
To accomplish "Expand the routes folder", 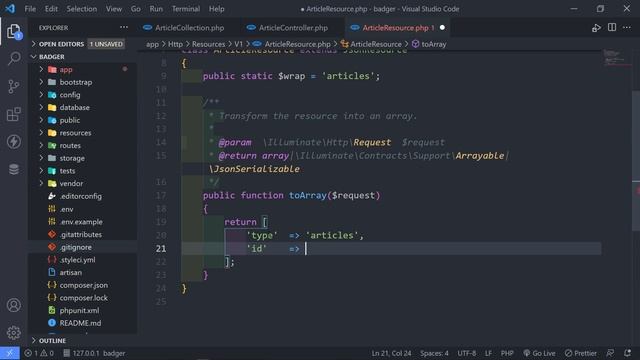I will (70, 145).
